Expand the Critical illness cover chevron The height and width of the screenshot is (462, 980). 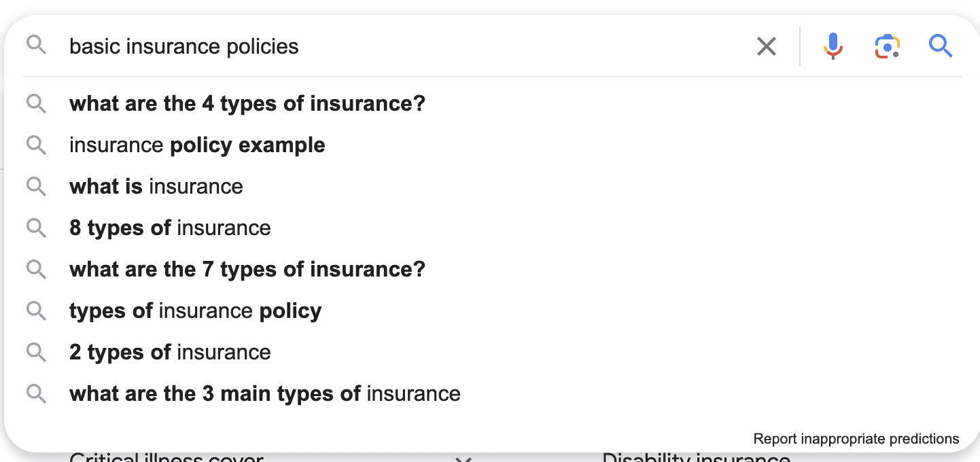(463, 459)
